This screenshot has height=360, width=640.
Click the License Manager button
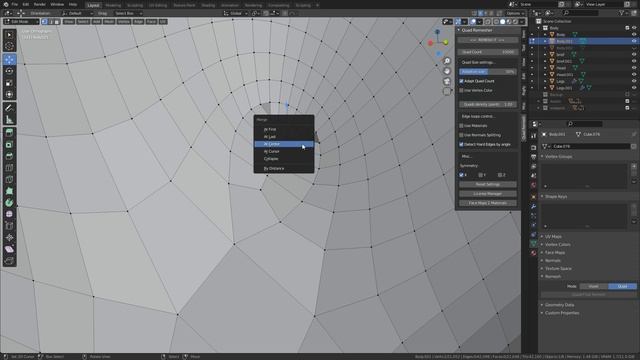pos(488,194)
